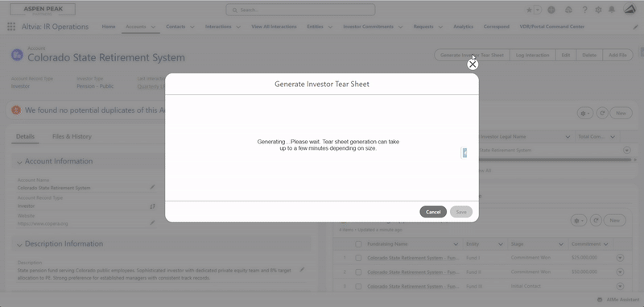This screenshot has height=307, width=644.
Task: Open the Help question mark icon
Action: 585,10
